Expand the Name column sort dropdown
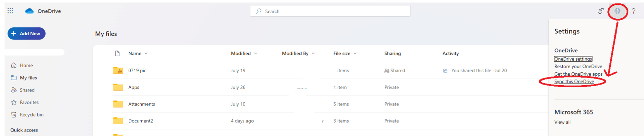Viewport: 644px width, 137px height. [146, 53]
